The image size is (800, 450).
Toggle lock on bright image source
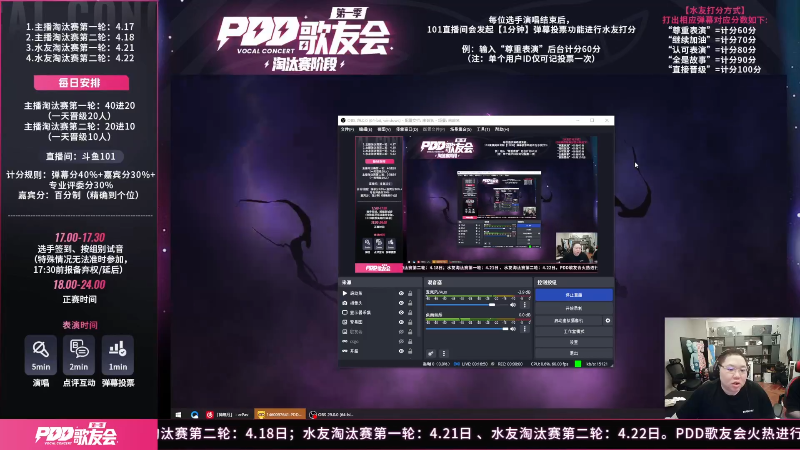410,322
